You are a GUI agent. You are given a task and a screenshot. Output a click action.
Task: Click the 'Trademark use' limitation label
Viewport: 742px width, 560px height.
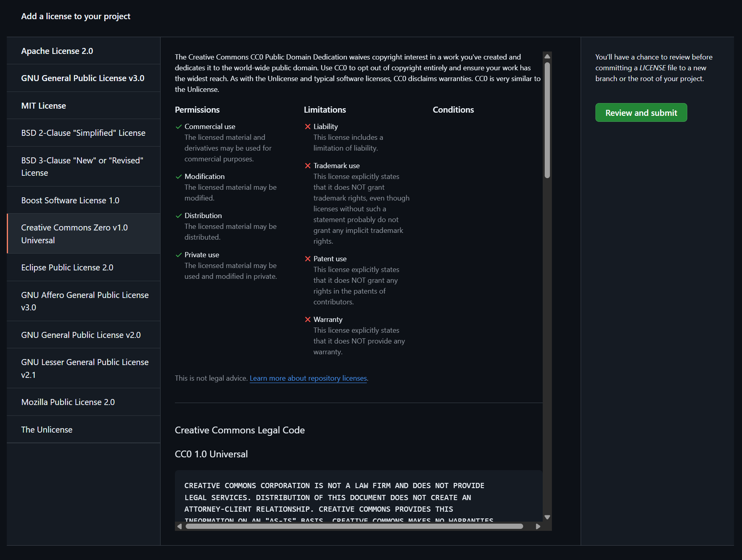[x=337, y=166]
